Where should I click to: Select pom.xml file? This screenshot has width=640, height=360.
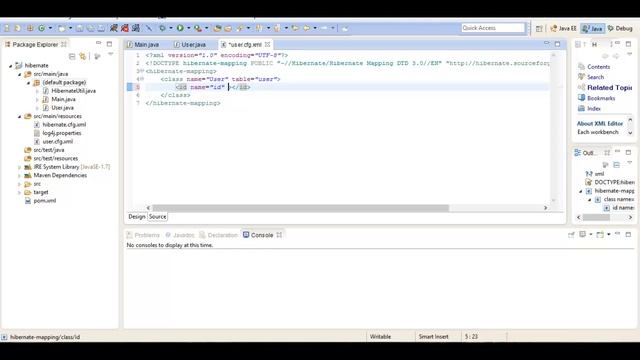pos(44,201)
